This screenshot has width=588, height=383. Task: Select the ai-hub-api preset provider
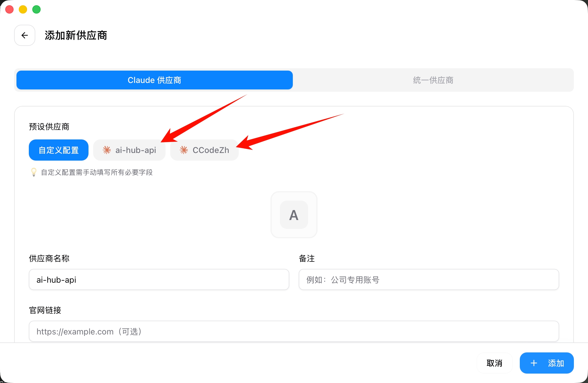129,150
